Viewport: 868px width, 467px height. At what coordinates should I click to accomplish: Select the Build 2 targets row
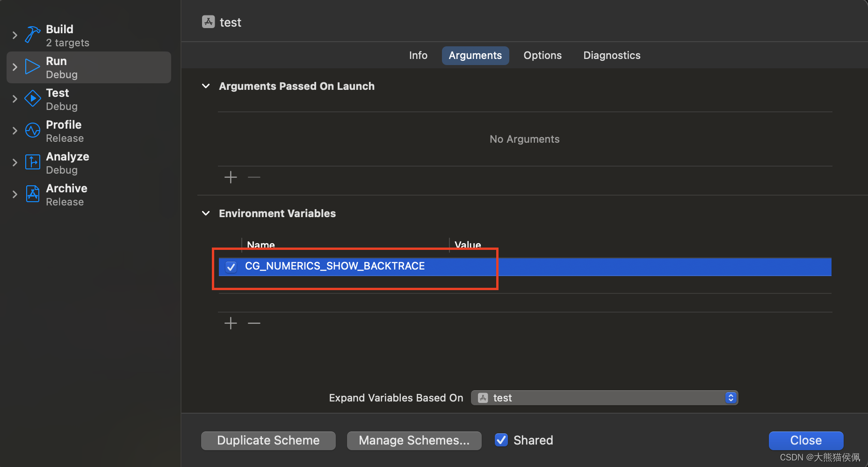(89, 36)
